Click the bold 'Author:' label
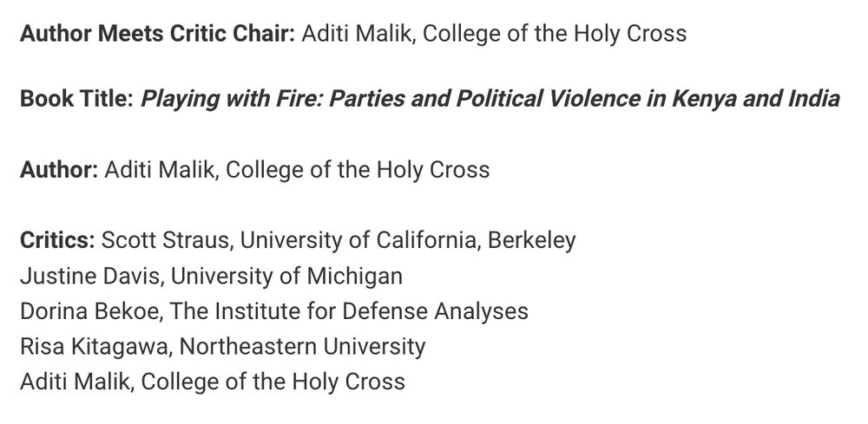This screenshot has height=424, width=868. click(x=59, y=170)
